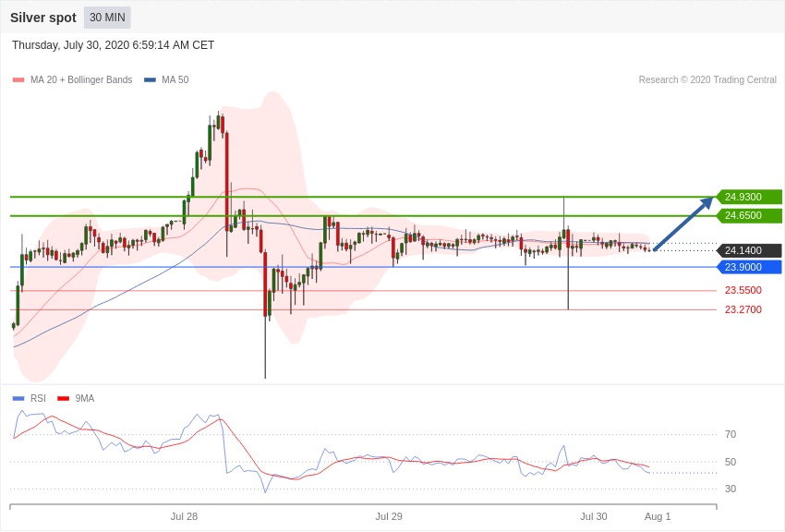
Task: Click the RSI 50 level label
Action: 731,462
